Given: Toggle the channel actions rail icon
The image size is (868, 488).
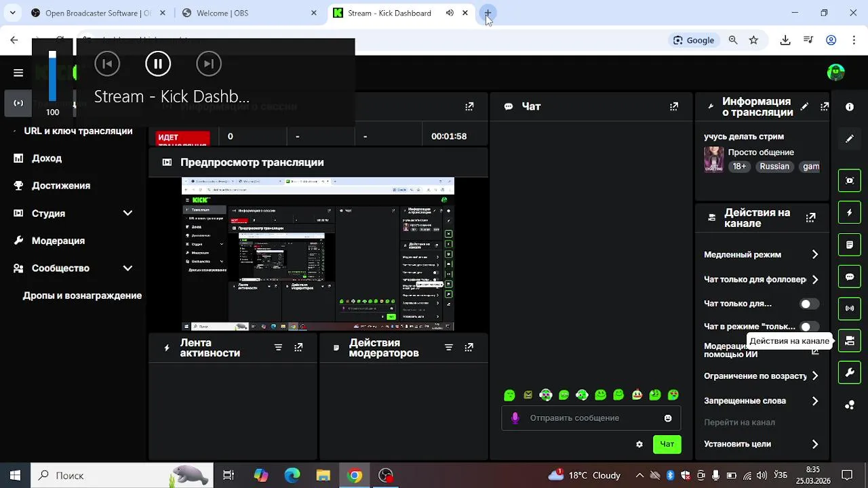Looking at the screenshot, I should tap(850, 341).
